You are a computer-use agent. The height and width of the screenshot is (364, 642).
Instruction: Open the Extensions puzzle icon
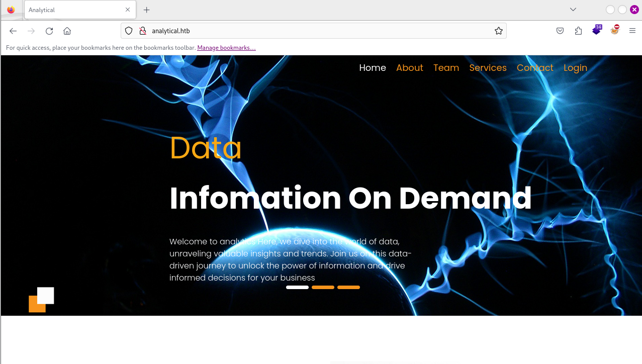[578, 31]
